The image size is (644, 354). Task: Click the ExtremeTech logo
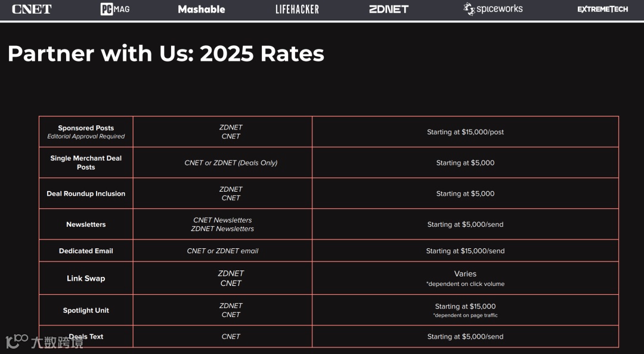602,9
